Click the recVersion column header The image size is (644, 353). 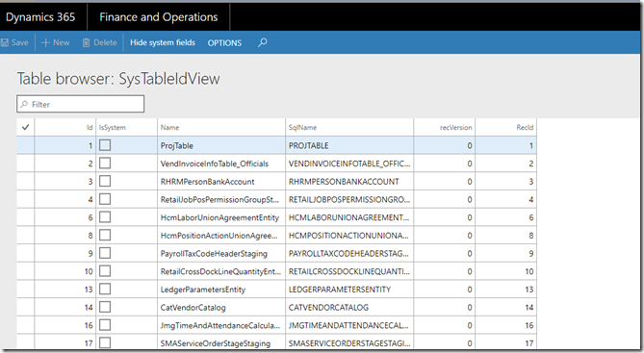(445, 128)
